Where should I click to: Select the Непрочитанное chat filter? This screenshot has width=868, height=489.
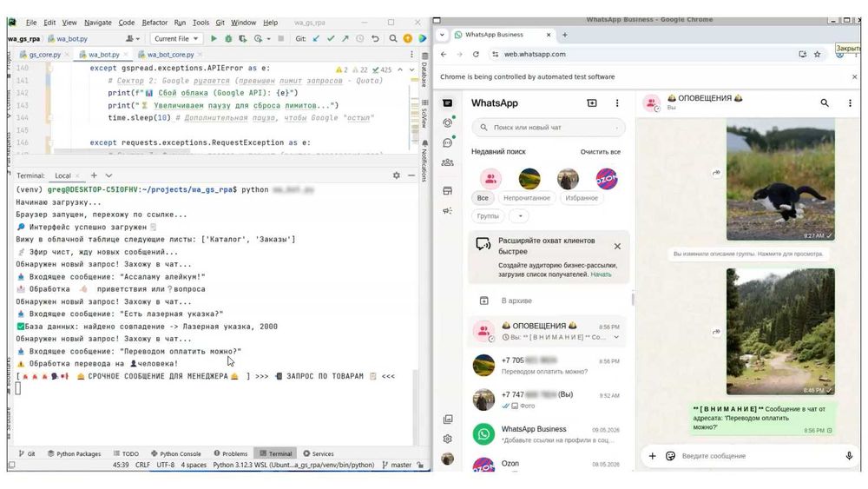pos(527,198)
